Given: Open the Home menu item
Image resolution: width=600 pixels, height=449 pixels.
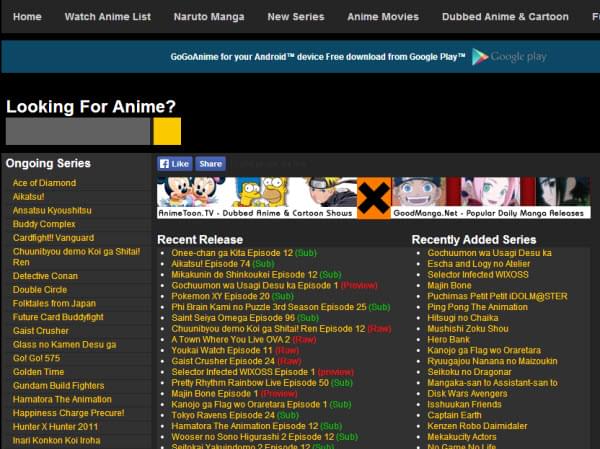Looking at the screenshot, I should [x=27, y=17].
